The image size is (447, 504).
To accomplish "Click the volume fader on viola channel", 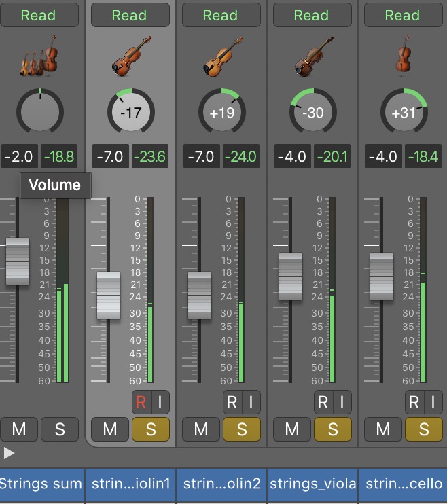I will 291,276.
